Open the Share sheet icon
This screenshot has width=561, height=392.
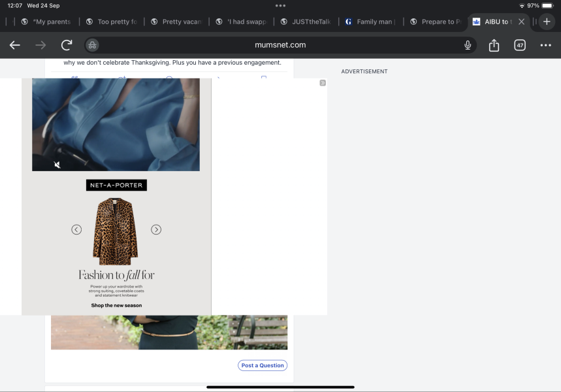(494, 45)
